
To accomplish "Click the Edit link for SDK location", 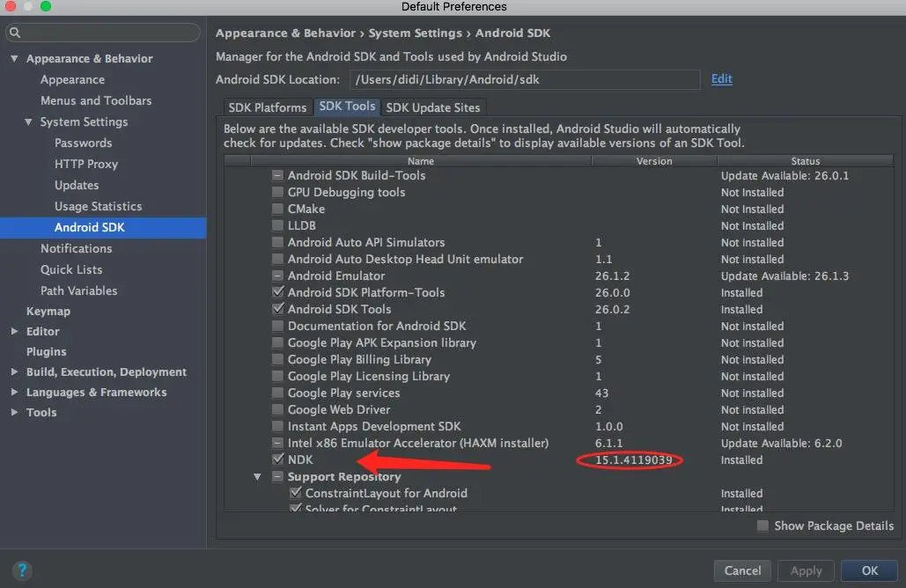I will tap(722, 78).
